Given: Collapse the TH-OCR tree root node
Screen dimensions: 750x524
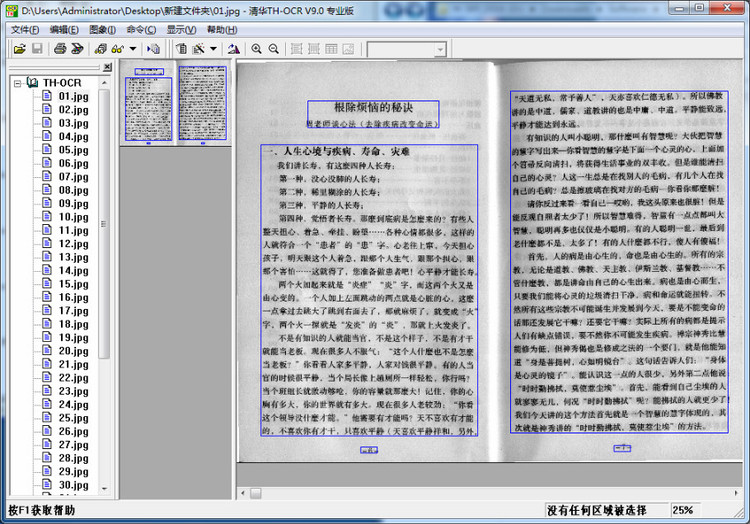Looking at the screenshot, I should [x=17, y=83].
